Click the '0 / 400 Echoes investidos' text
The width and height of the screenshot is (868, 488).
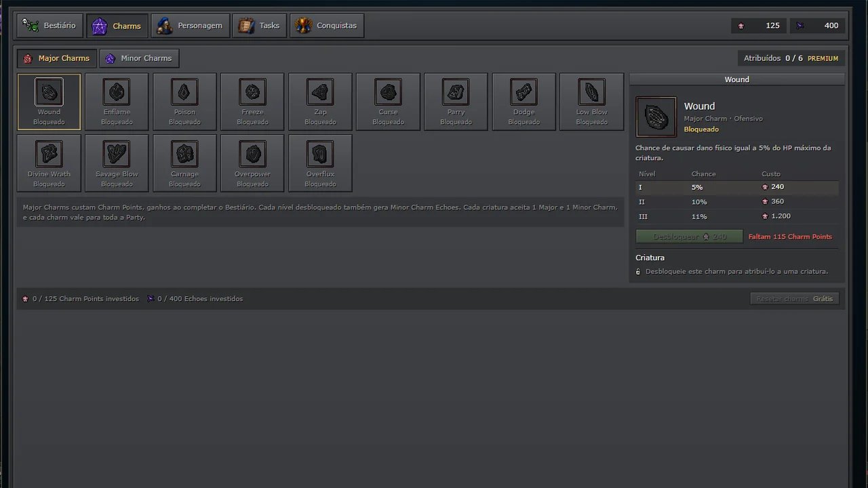tap(200, 299)
